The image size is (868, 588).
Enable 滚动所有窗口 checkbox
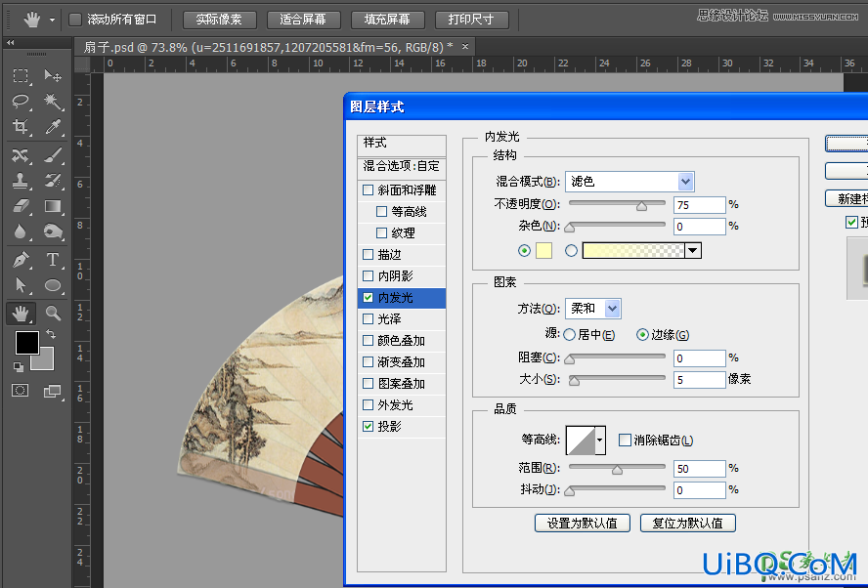[x=74, y=20]
